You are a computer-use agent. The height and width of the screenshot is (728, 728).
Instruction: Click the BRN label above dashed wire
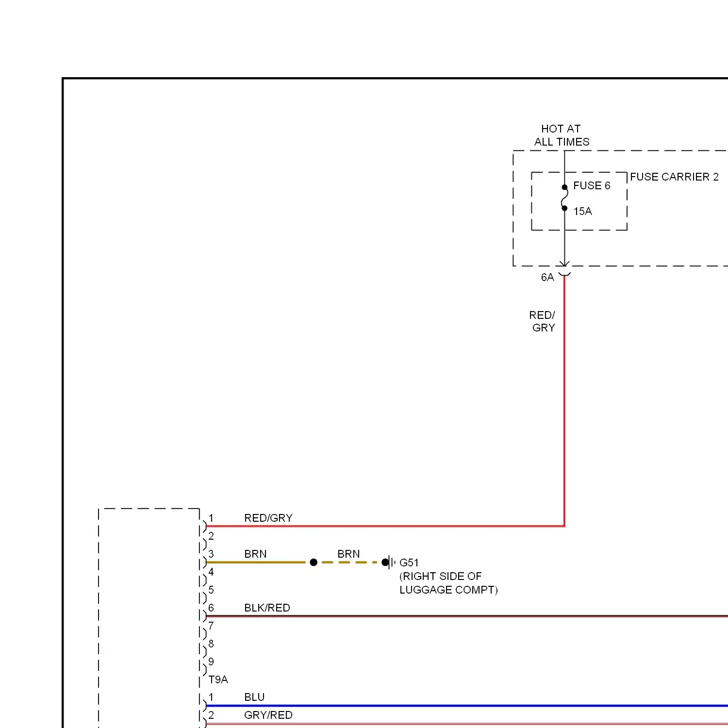click(348, 554)
